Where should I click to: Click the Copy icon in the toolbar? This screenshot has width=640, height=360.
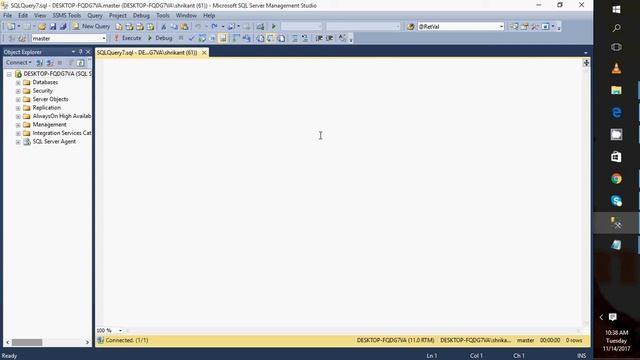(x=174, y=27)
